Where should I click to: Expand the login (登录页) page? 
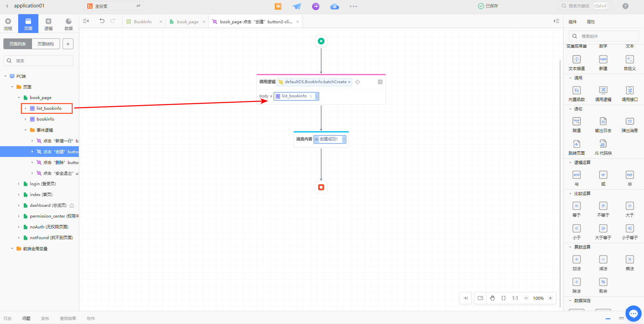point(19,184)
